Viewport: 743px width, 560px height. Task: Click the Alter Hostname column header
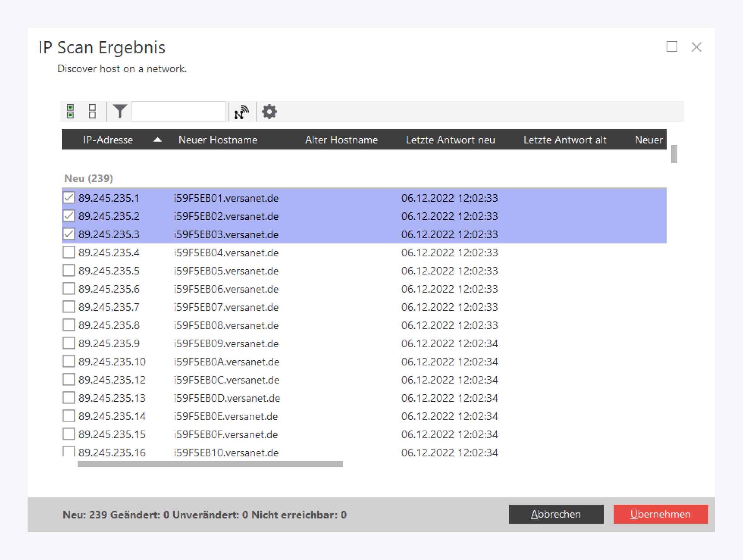pos(341,140)
